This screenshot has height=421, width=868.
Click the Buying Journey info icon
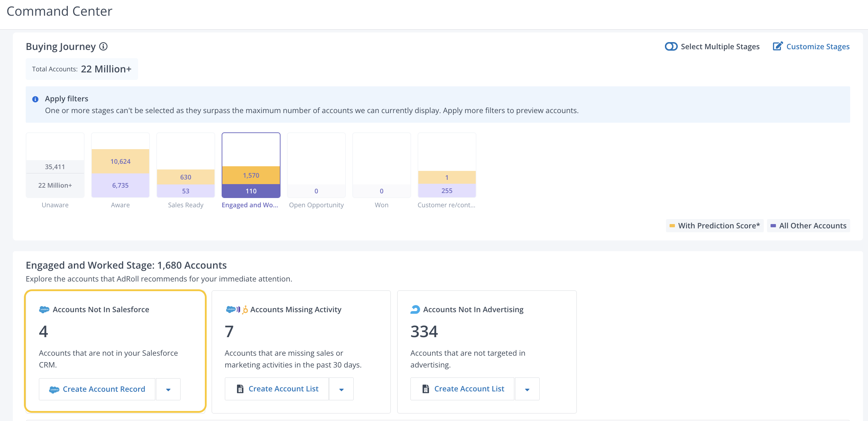(103, 47)
